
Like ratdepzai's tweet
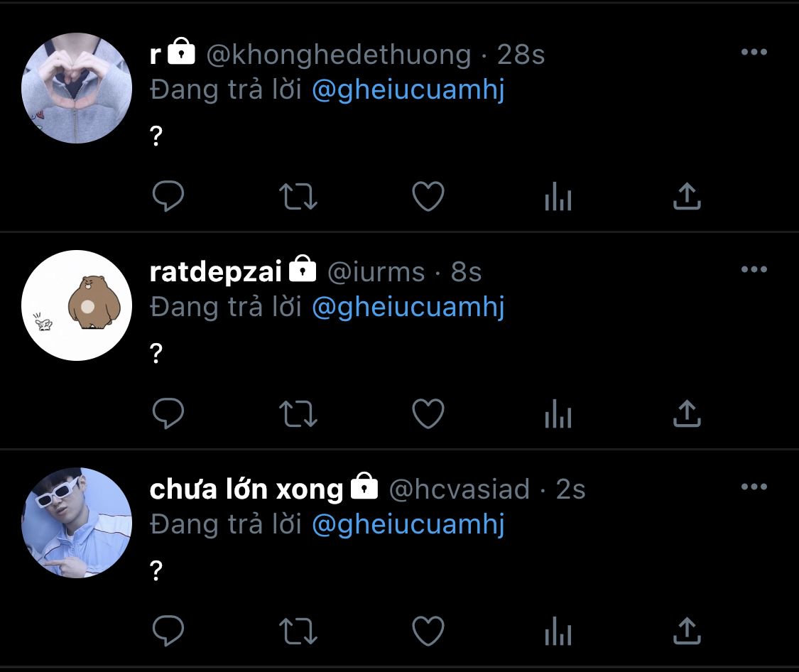pyautogui.click(x=428, y=413)
